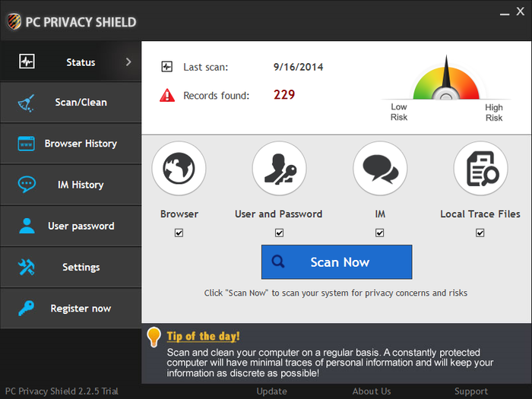532x399 pixels.
Task: Expand the Status chevron arrow
Action: pyautogui.click(x=128, y=62)
